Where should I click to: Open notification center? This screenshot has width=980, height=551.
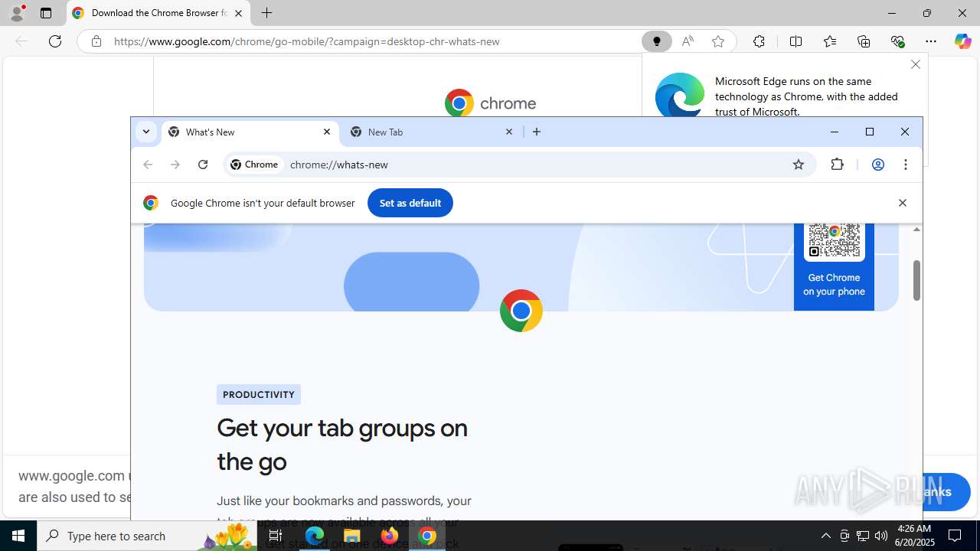(x=955, y=536)
